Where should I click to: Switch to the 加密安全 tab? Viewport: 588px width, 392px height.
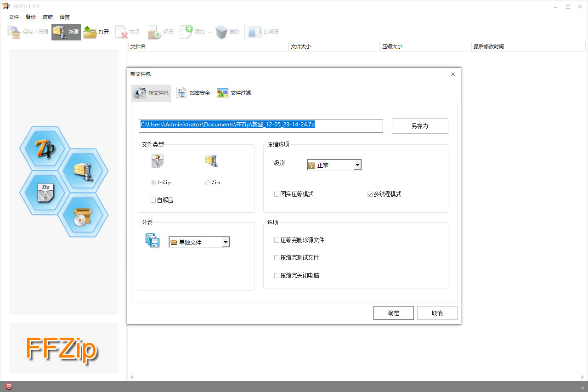[194, 93]
